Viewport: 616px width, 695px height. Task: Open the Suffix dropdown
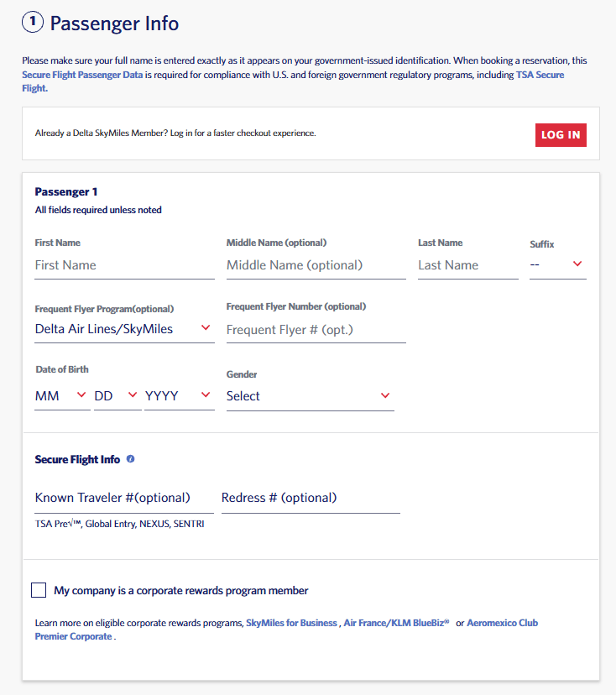pos(557,264)
